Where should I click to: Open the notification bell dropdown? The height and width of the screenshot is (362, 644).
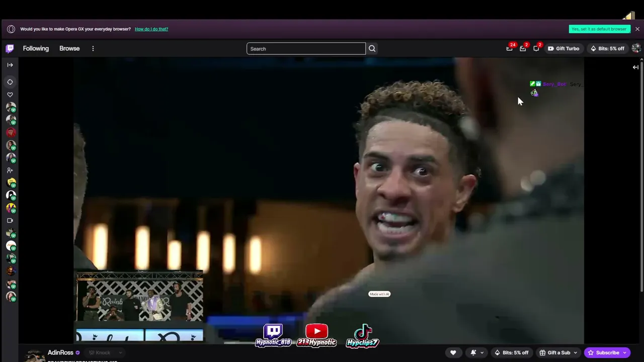pos(476,352)
